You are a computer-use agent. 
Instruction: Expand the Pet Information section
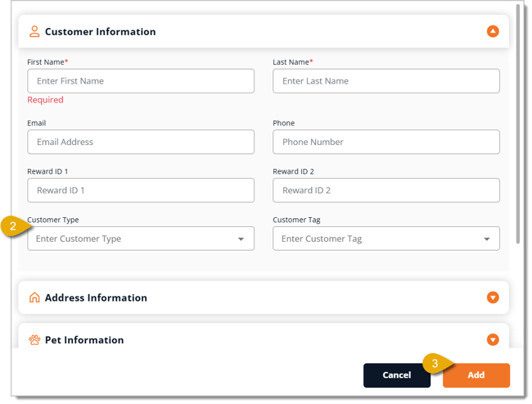pyautogui.click(x=493, y=339)
